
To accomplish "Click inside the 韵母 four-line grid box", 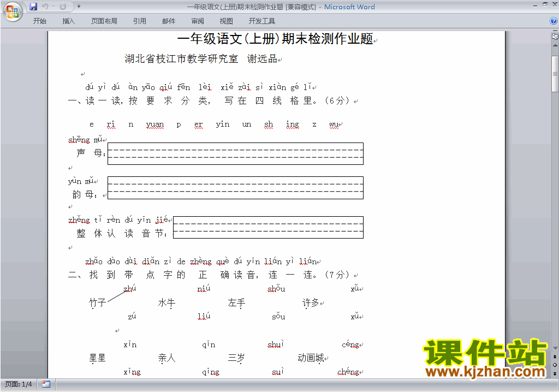I will click(235, 188).
